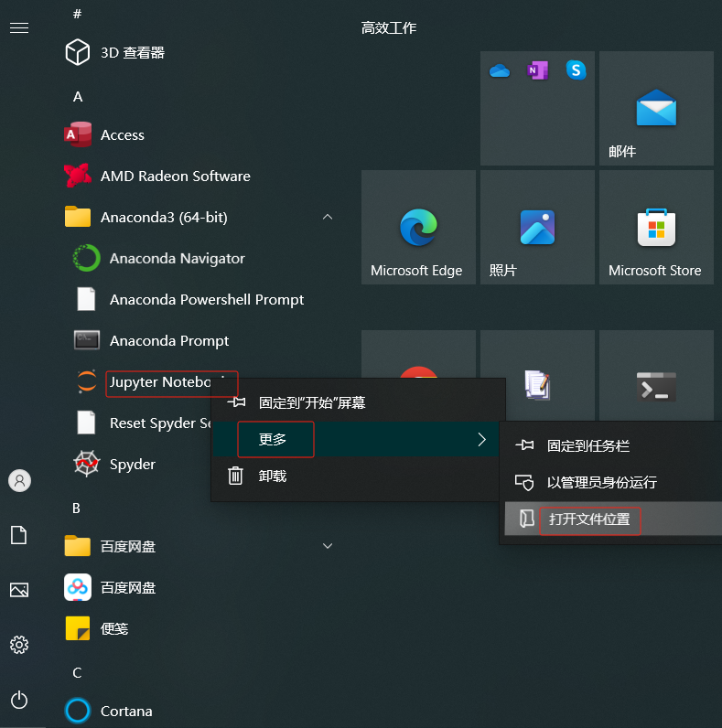Click the Anaconda Navigator text label
This screenshot has height=728, width=722.
tap(177, 258)
